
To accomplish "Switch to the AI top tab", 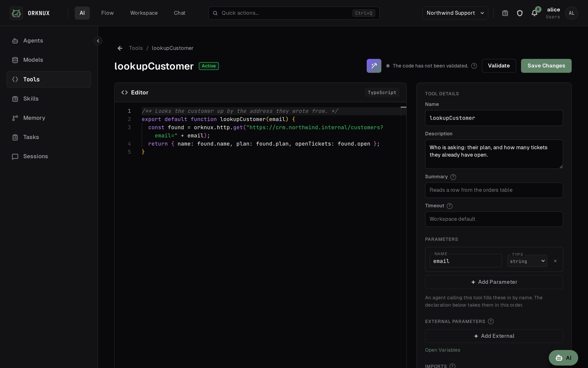I will pyautogui.click(x=82, y=13).
